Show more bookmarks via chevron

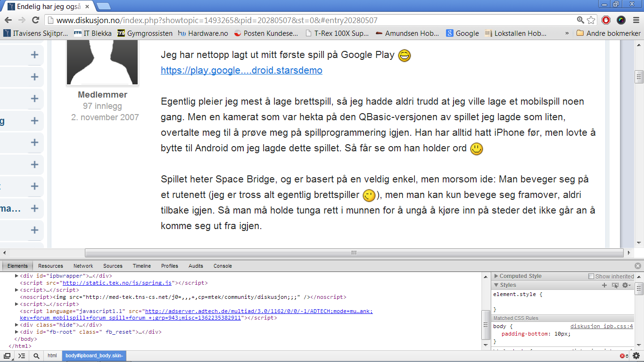(x=567, y=33)
